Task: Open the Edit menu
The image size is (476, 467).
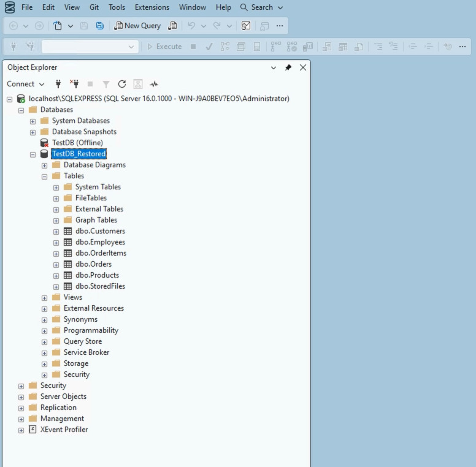Action: [48, 7]
